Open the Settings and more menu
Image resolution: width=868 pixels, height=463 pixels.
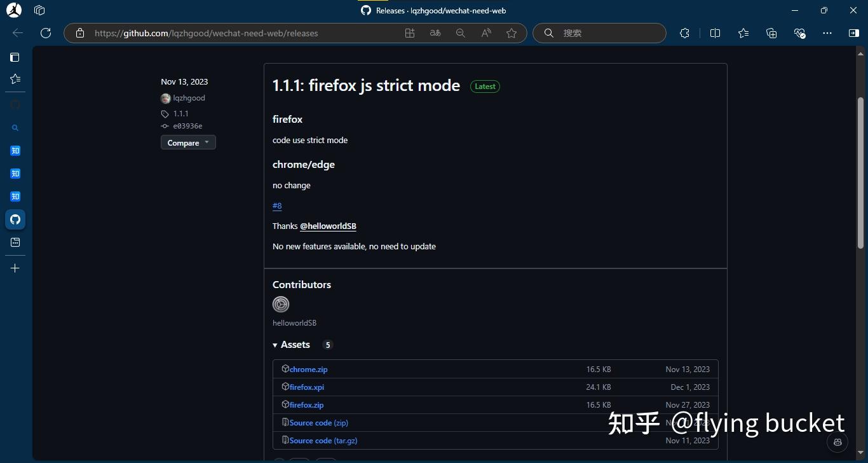(x=827, y=32)
